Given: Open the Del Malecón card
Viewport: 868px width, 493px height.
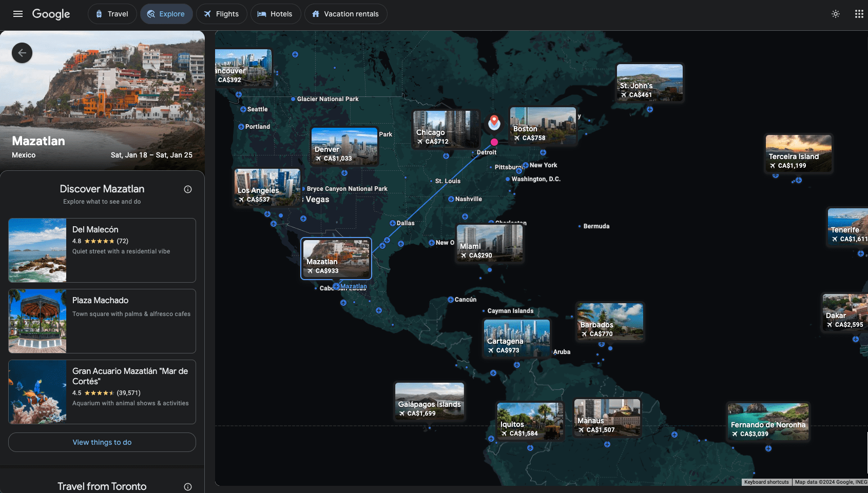Looking at the screenshot, I should (x=102, y=250).
